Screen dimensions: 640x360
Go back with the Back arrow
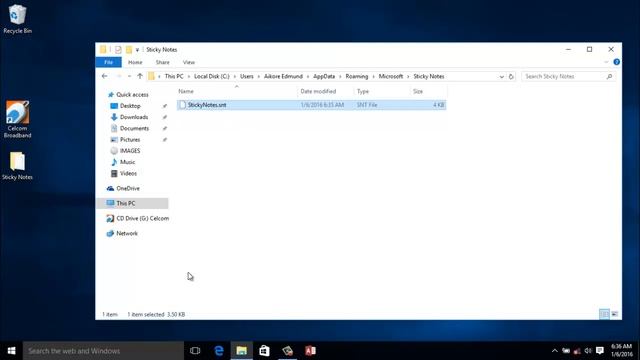pyautogui.click(x=104, y=76)
